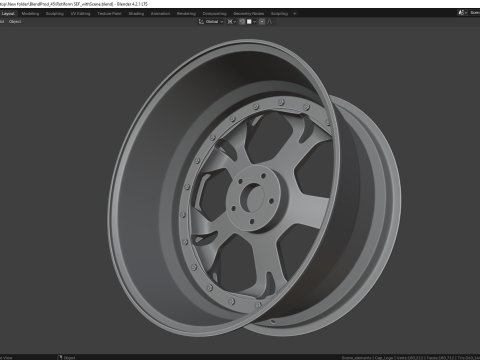Viewport: 480px width, 360px height.
Task: Toggle snapping magnet icon
Action: tap(242, 22)
